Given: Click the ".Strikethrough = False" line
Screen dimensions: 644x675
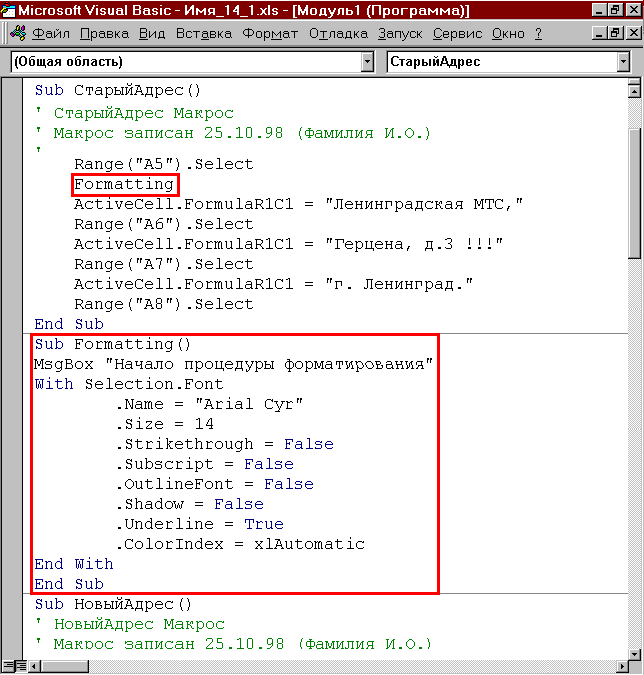Looking at the screenshot, I should [224, 444].
